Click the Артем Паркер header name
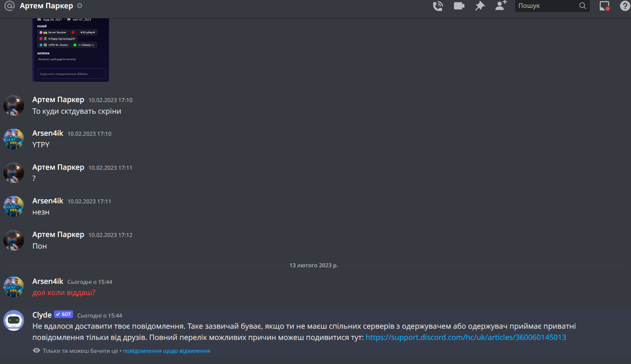 [x=46, y=6]
